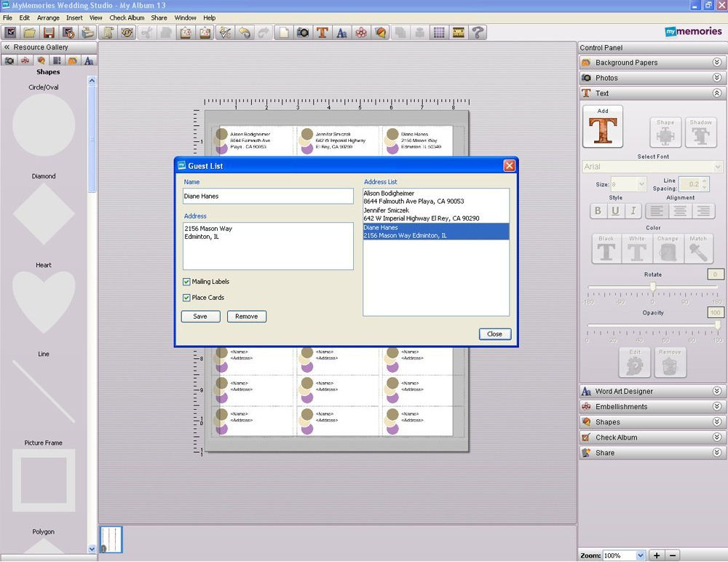Screen dimensions: 728x562
Task: Click the first toolbar icon left of the folder
Action: (11, 33)
